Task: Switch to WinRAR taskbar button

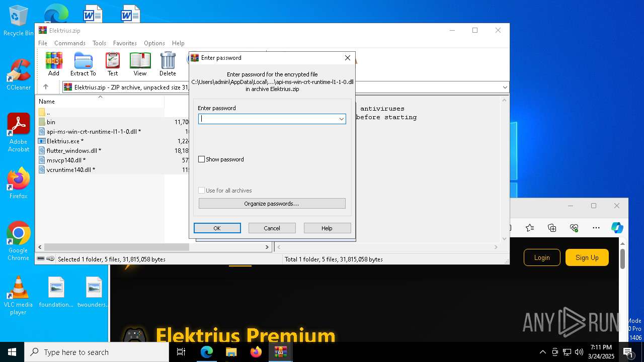Action: [x=280, y=352]
